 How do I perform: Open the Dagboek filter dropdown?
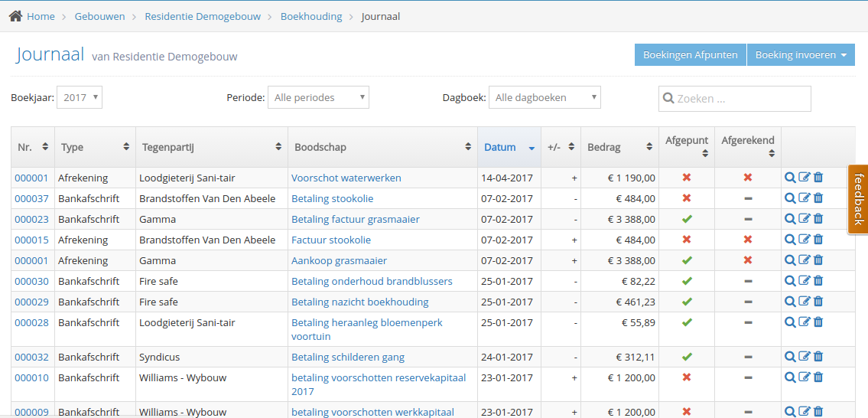pyautogui.click(x=545, y=97)
